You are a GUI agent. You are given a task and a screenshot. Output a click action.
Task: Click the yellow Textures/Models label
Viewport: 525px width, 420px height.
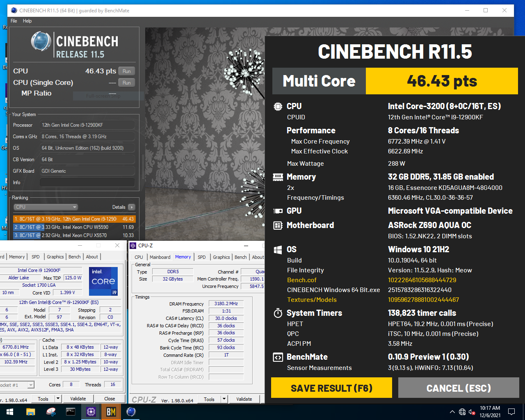312,300
